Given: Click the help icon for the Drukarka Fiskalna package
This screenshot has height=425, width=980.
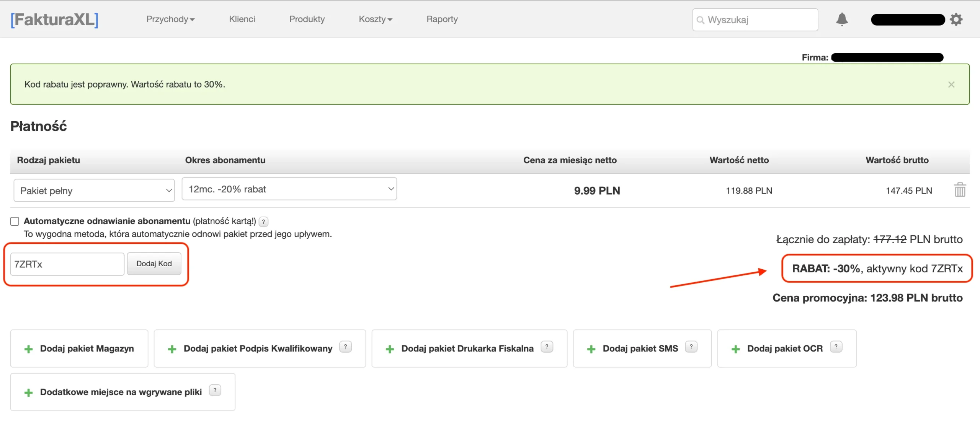Looking at the screenshot, I should pyautogui.click(x=547, y=347).
